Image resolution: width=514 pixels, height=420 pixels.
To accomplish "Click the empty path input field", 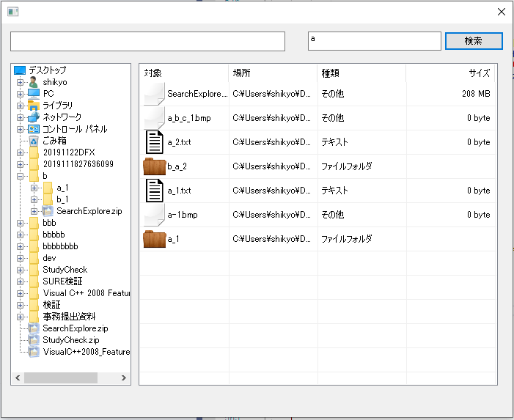I will 147,41.
